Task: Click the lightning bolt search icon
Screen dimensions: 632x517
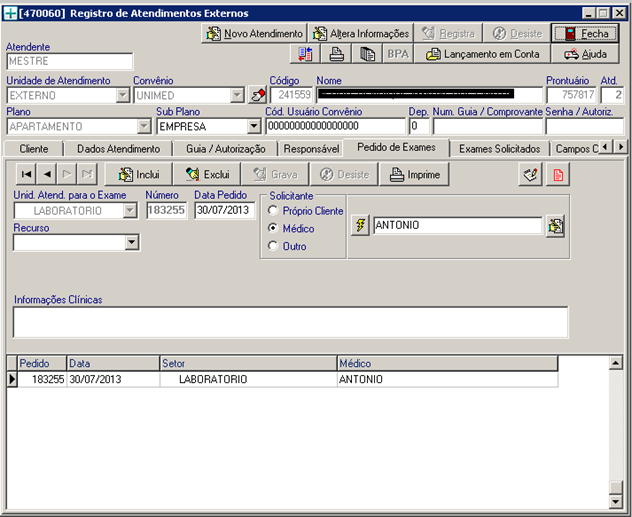Action: [360, 225]
